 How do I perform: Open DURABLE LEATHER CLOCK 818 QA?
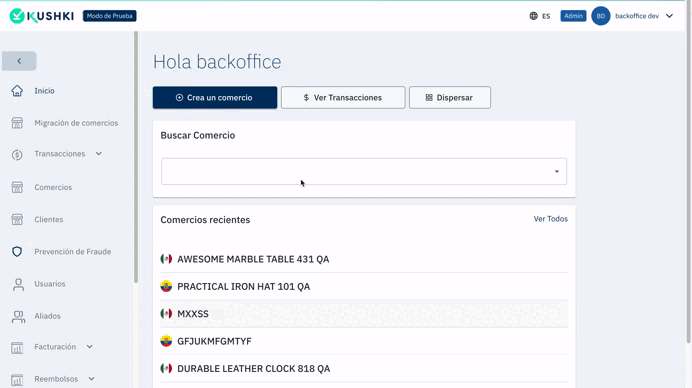pyautogui.click(x=364, y=369)
